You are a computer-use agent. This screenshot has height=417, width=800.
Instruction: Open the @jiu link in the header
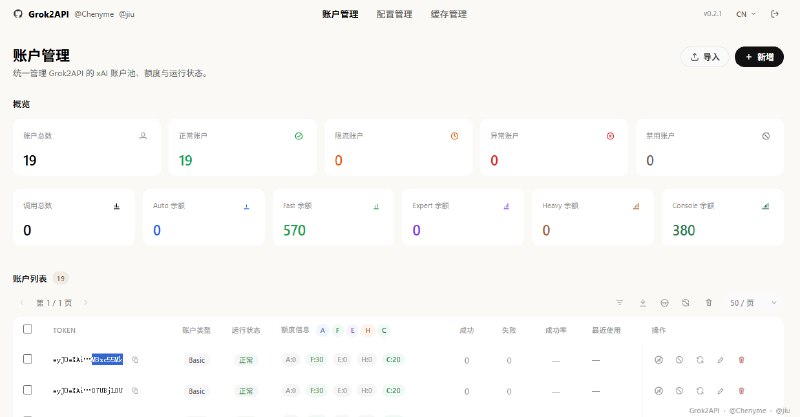pos(127,14)
